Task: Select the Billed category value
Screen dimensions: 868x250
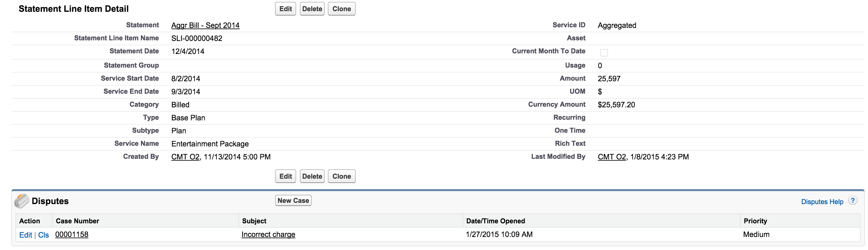Action: pyautogui.click(x=180, y=105)
